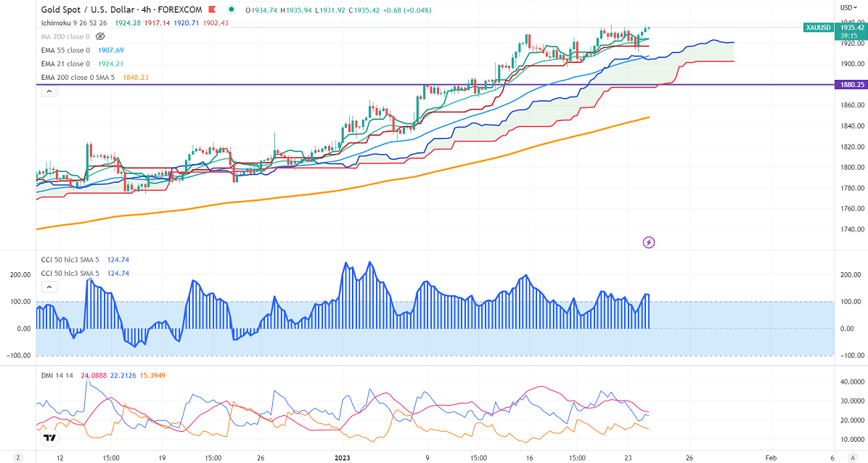Click the TradingView logo in DMI pane
The image size is (868, 463).
(x=49, y=438)
